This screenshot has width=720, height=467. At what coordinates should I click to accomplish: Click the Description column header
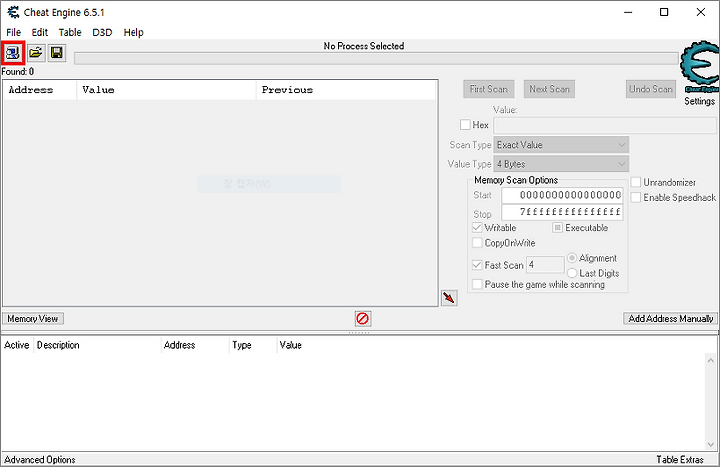[97, 345]
